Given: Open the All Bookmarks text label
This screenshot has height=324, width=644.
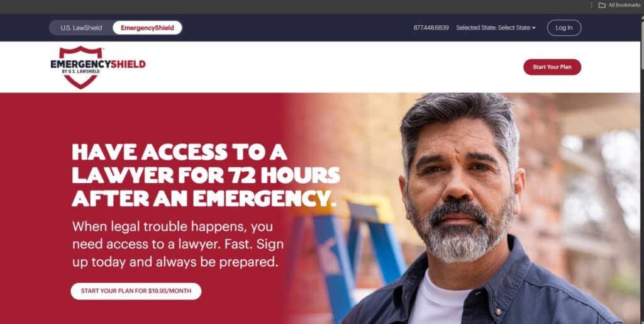Looking at the screenshot, I should tap(625, 5).
